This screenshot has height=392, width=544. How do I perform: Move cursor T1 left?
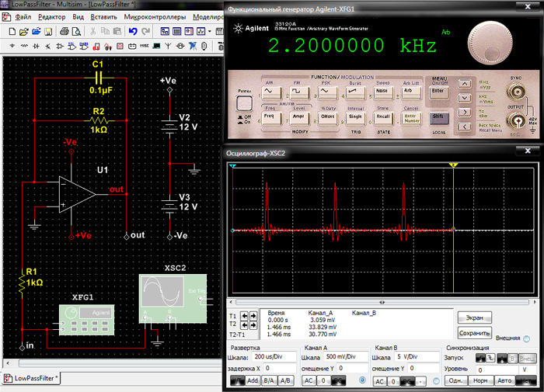(x=245, y=316)
